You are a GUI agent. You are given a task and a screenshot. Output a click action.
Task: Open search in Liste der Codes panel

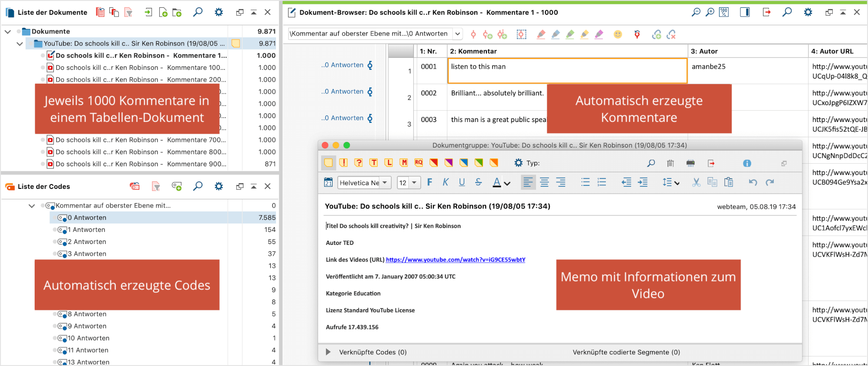tap(198, 186)
